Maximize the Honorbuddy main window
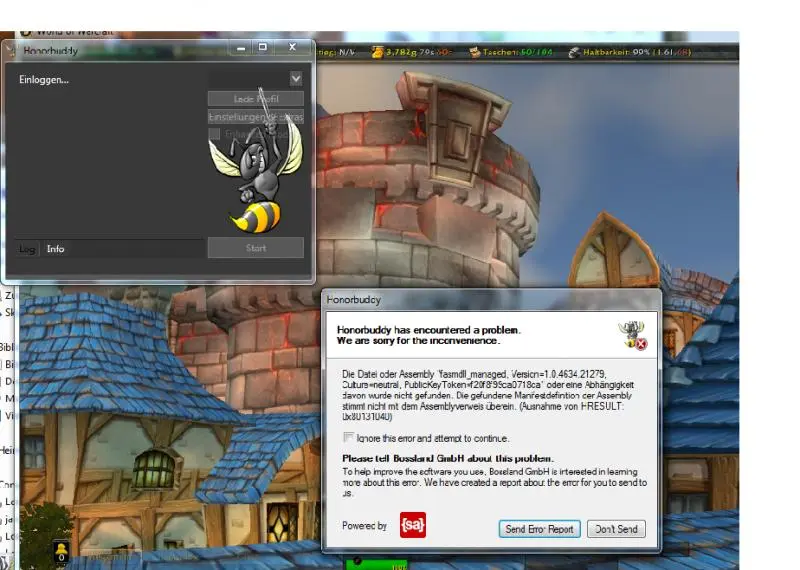Screen dimensions: 800x570 pos(263,47)
